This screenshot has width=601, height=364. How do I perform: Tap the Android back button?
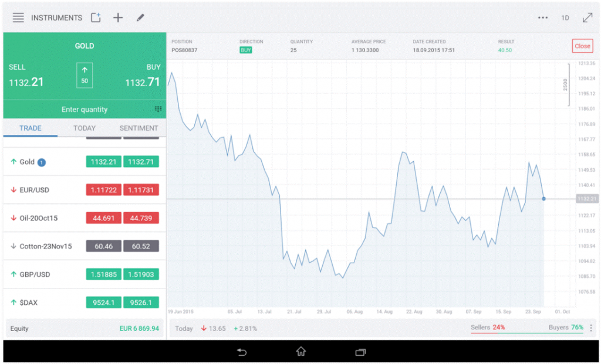pos(241,352)
